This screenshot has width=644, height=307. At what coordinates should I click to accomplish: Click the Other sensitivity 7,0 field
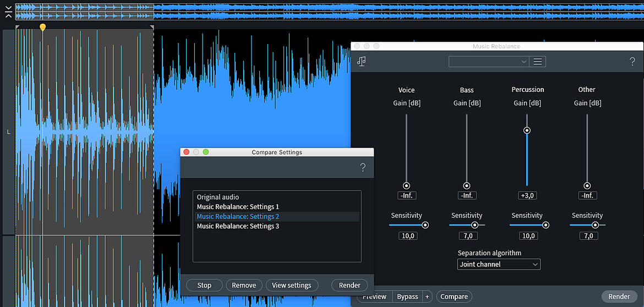tap(587, 236)
